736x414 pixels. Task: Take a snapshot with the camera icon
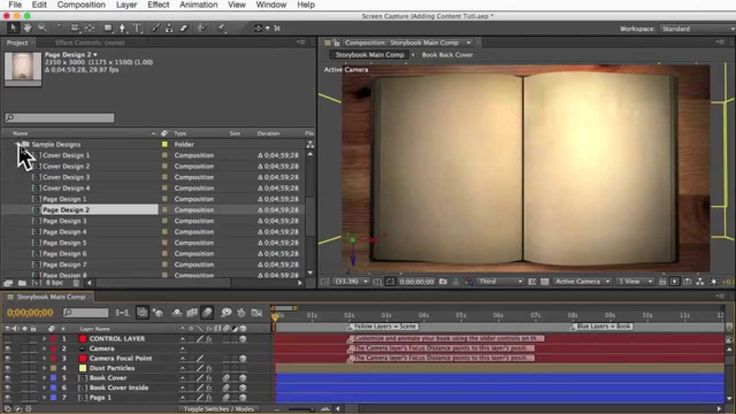443,282
